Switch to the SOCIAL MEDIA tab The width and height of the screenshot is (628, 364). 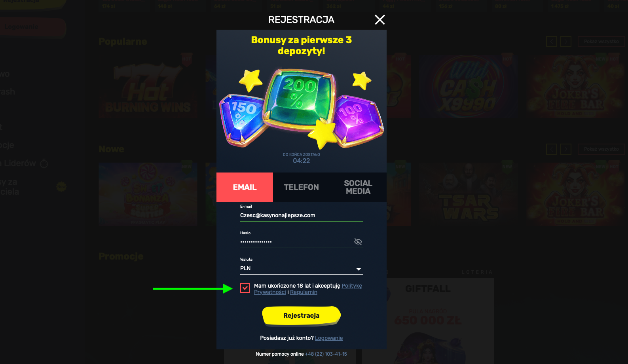pos(358,187)
